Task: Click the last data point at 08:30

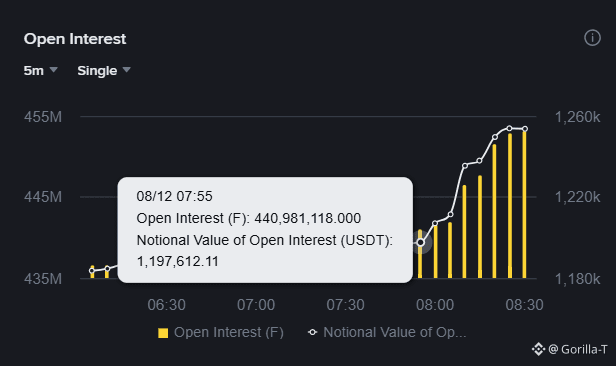Action: pos(525,129)
